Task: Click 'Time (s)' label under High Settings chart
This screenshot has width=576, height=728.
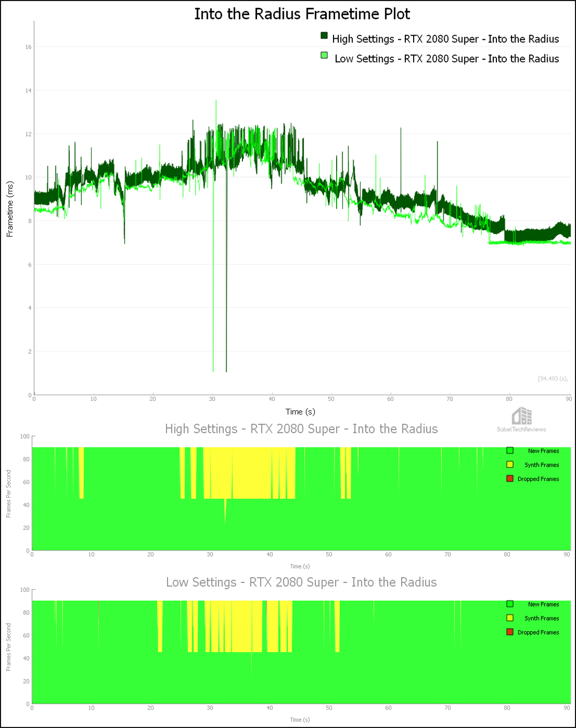Action: click(x=300, y=566)
